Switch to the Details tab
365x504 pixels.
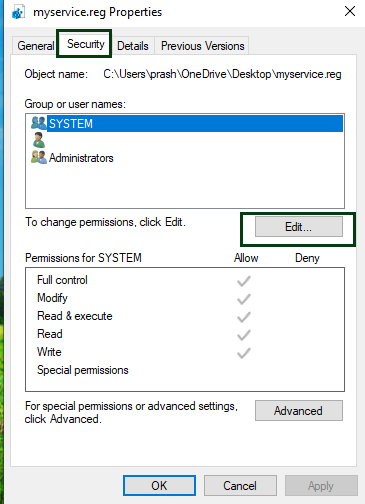click(133, 46)
